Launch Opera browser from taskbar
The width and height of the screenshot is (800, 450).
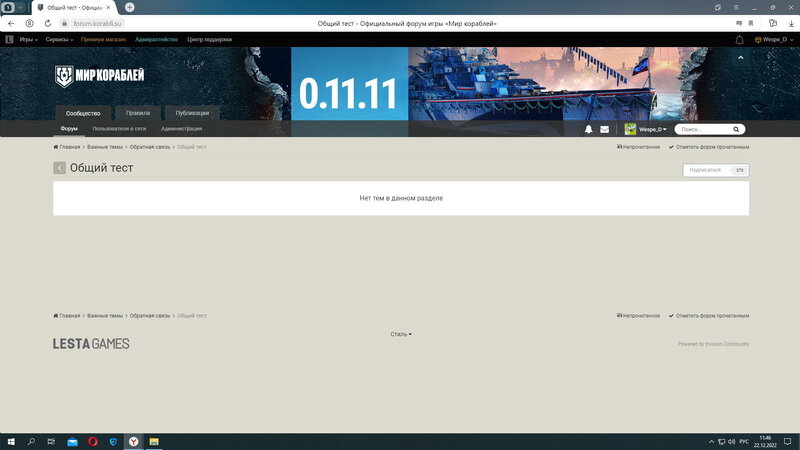click(93, 441)
